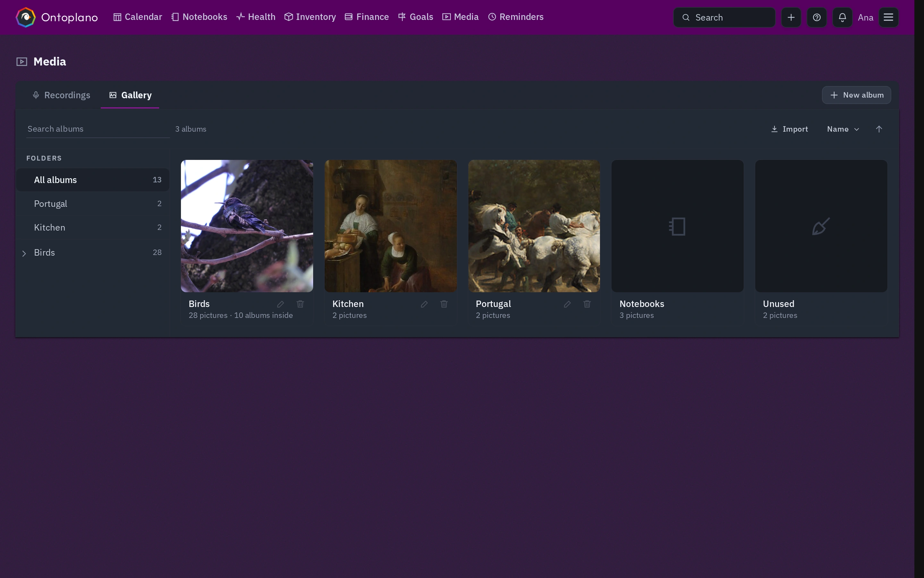
Task: Open the hamburger menu icon
Action: 888,17
